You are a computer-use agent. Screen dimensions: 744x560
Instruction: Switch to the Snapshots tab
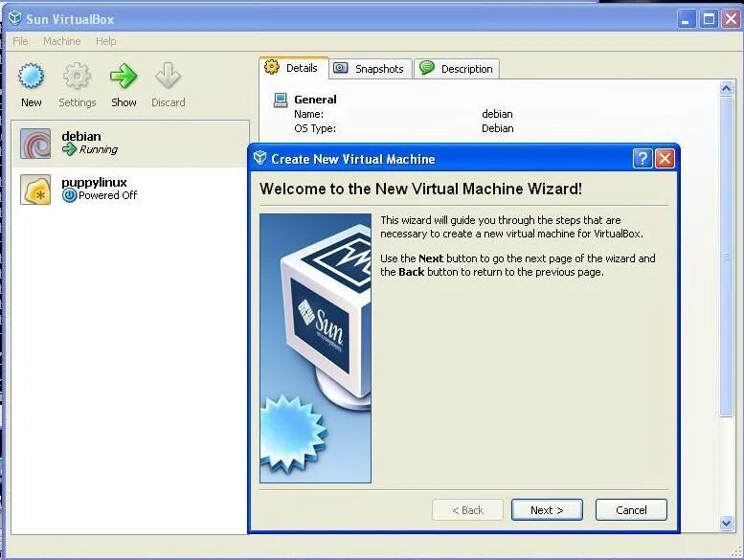[371, 69]
